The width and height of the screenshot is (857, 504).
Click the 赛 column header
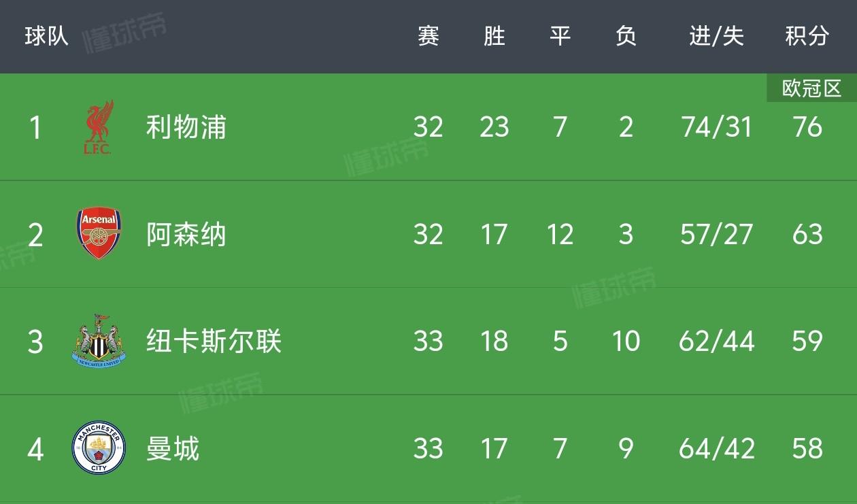428,35
